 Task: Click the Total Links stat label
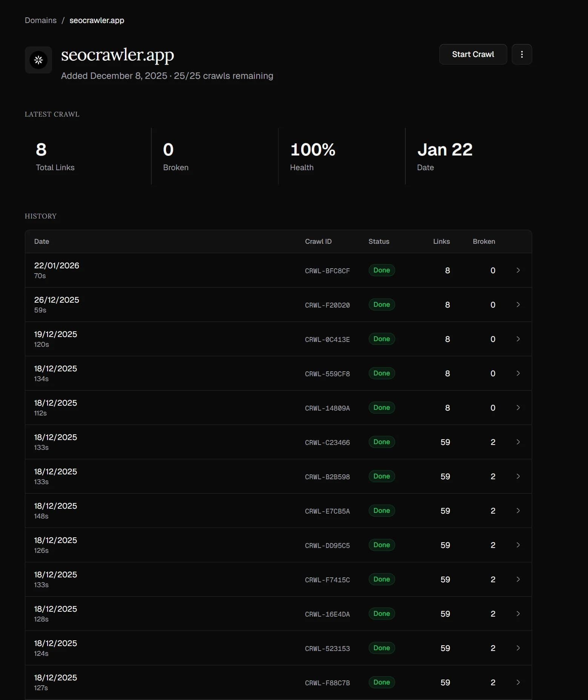[x=55, y=168]
